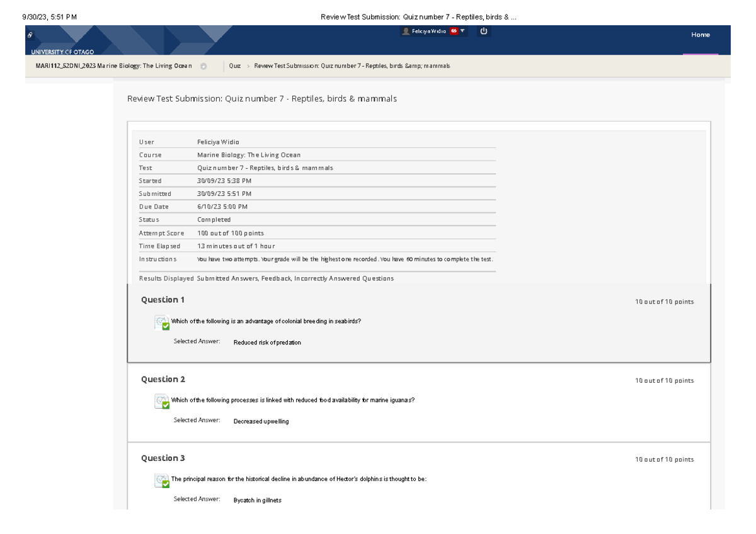This screenshot has width=756, height=534.
Task: Click the Question 1 correct-answer icon
Action: tap(162, 323)
